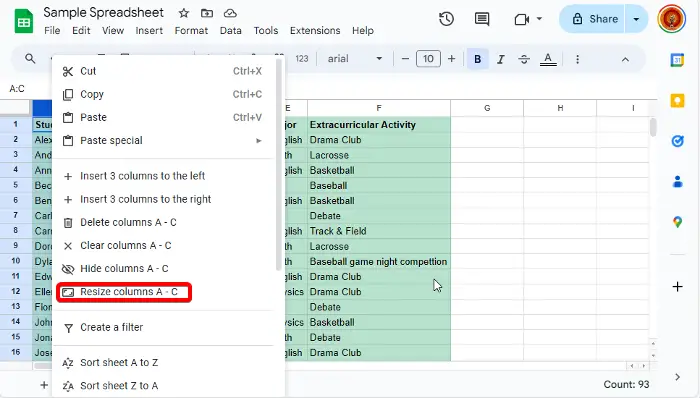
Task: Open the Google Calendar side panel icon
Action: pyautogui.click(x=677, y=59)
